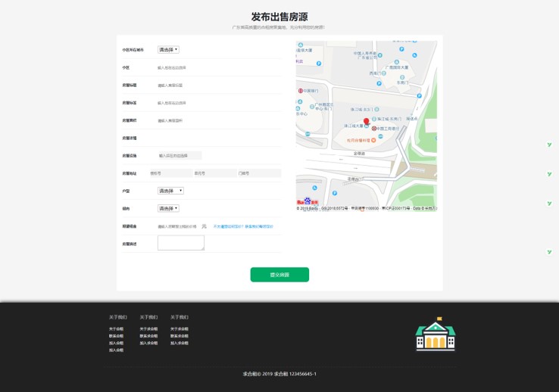Focus the 房屋设施 facilities input field
559x392 pixels.
coord(180,156)
